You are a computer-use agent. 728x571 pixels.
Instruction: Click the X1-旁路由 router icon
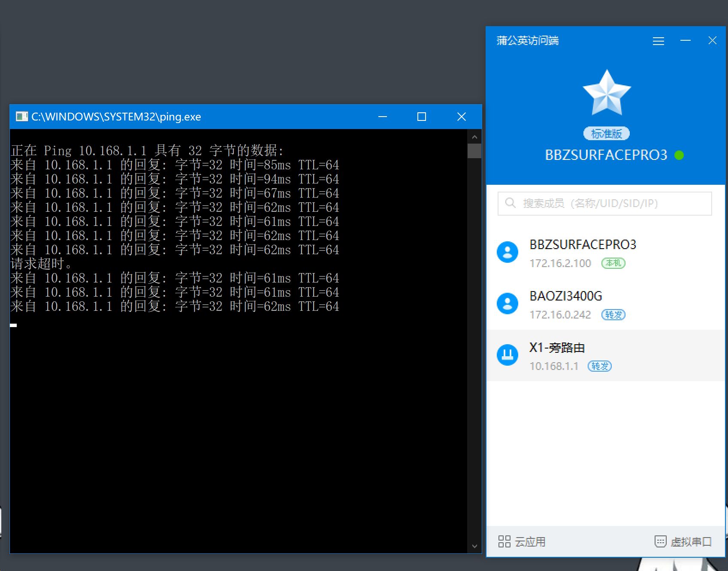click(507, 355)
